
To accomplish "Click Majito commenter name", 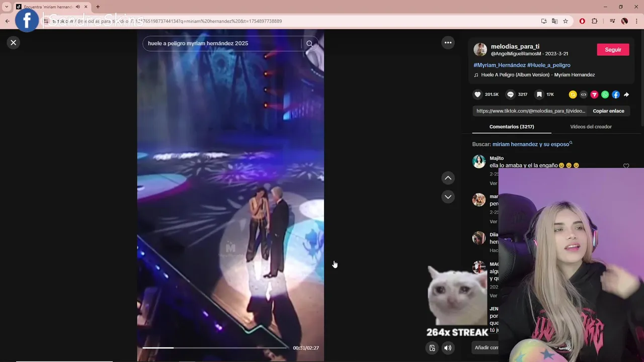I will pos(497,158).
